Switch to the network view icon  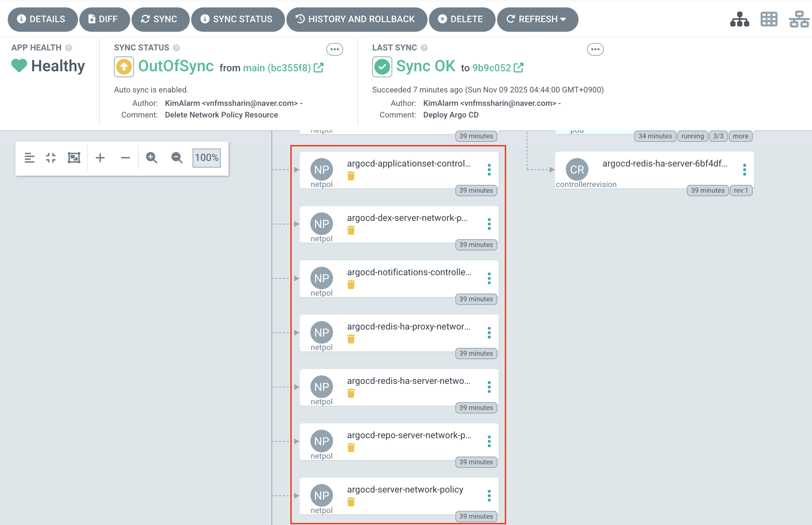pyautogui.click(x=799, y=19)
